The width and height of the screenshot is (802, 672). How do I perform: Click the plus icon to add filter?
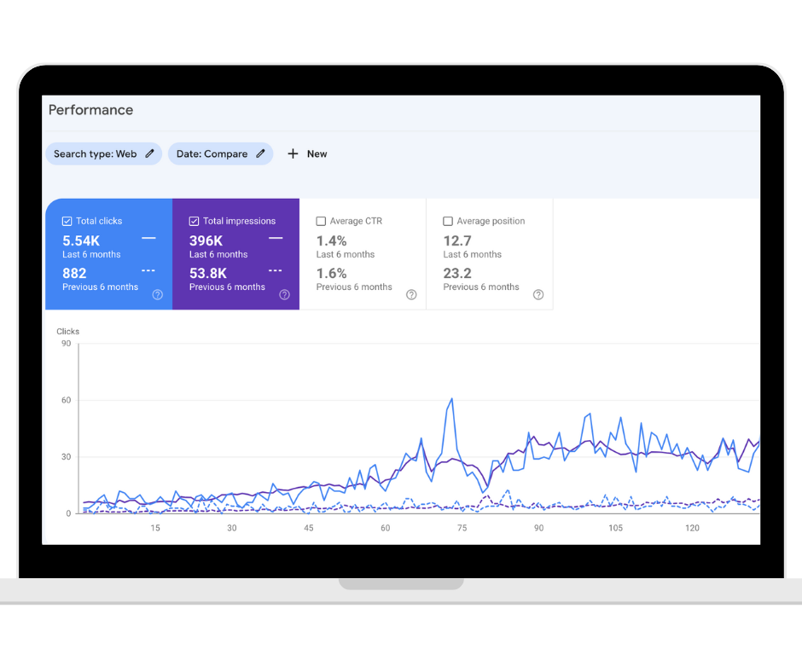293,154
